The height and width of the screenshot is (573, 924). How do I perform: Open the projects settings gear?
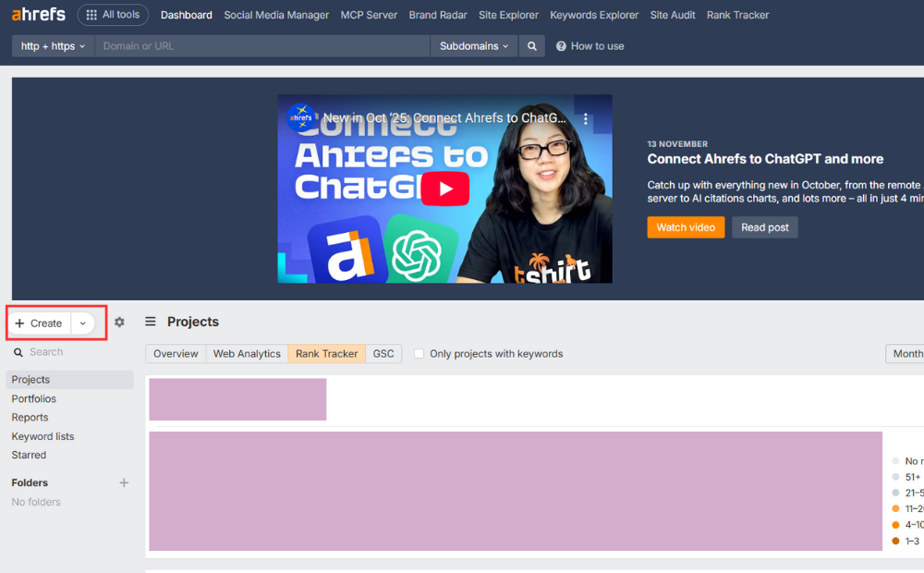(119, 323)
